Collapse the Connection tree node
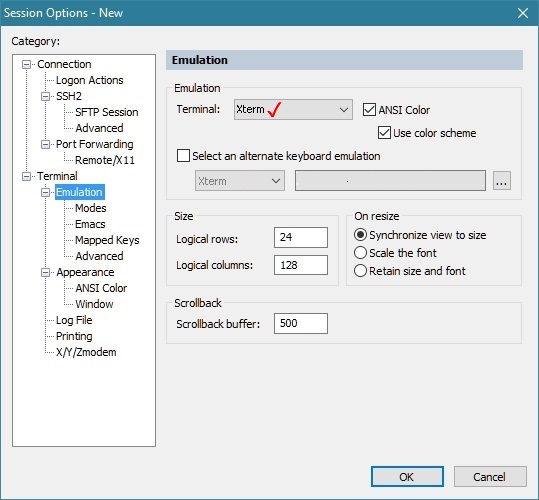The width and height of the screenshot is (539, 500). tap(26, 65)
